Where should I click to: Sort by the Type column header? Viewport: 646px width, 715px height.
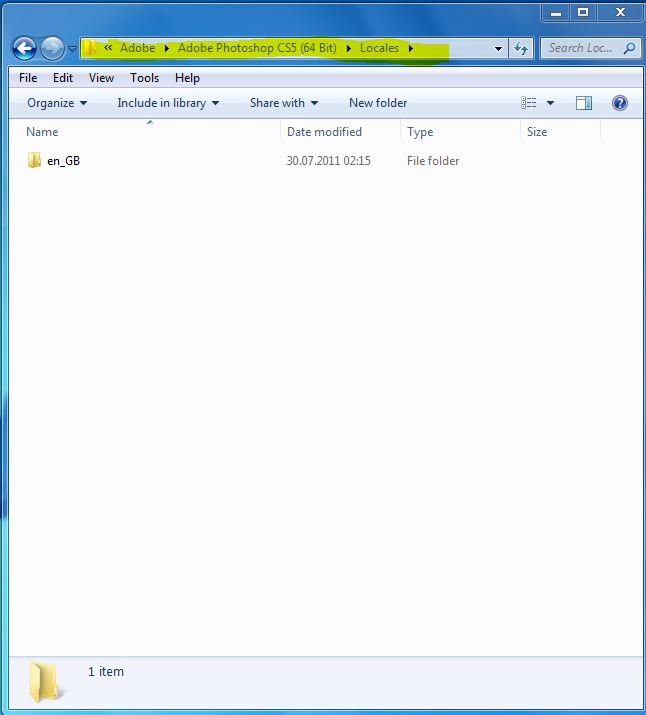coord(420,132)
